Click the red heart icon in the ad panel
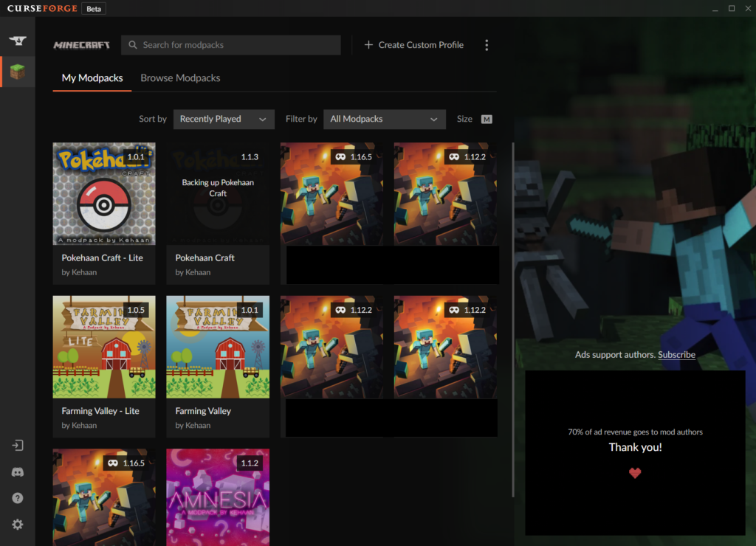Viewport: 756px width, 546px height. pyautogui.click(x=635, y=473)
